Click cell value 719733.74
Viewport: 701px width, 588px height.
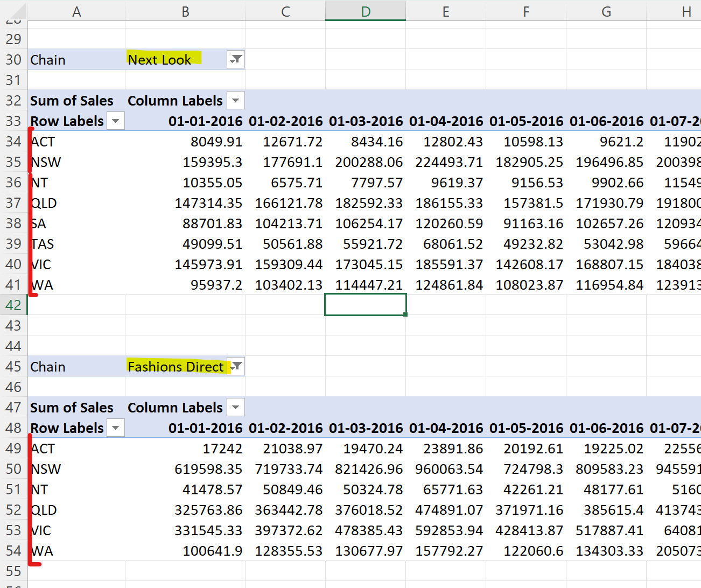pyautogui.click(x=285, y=468)
